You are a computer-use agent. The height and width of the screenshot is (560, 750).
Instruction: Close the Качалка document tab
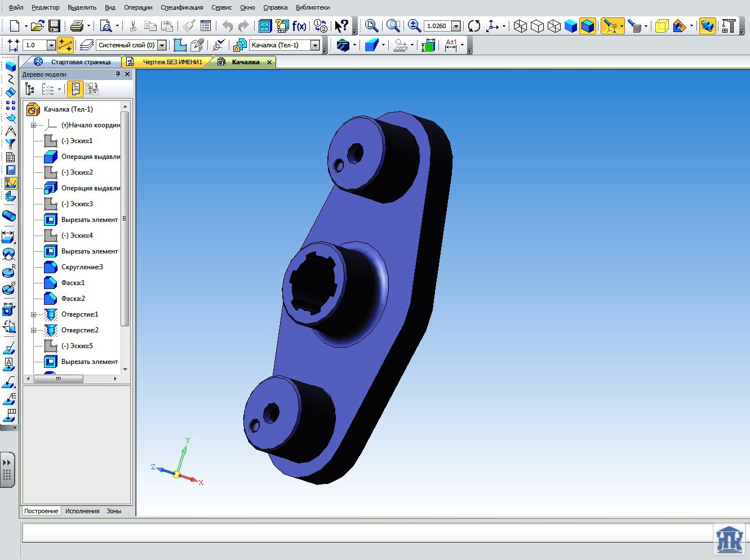[x=269, y=62]
